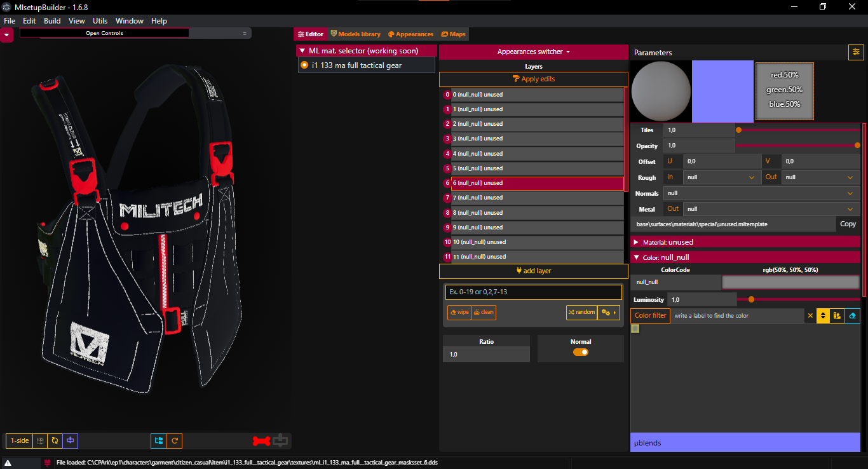868x469 pixels.
Task: Click the red badge of layer 3
Action: click(447, 139)
